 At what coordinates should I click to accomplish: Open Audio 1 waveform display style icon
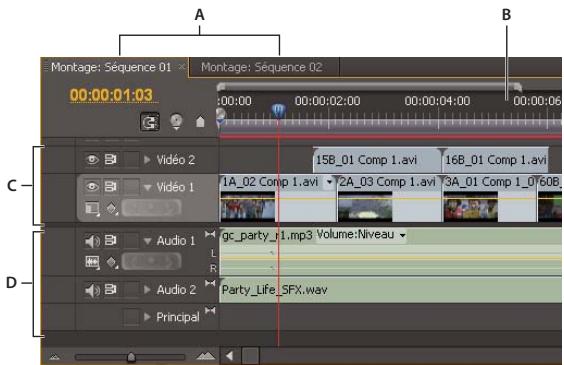tap(92, 262)
